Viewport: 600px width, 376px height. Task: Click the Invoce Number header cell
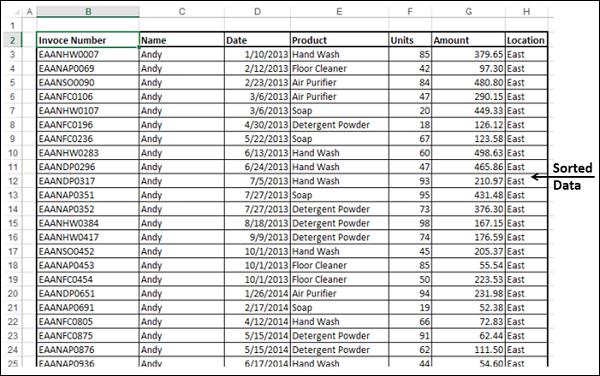click(88, 40)
